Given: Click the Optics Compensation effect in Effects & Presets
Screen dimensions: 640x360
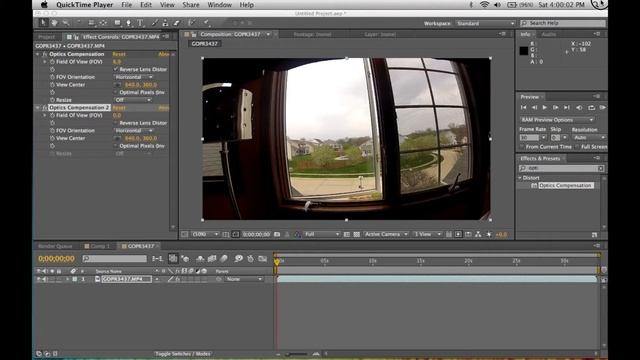Looking at the screenshot, I should (x=565, y=185).
